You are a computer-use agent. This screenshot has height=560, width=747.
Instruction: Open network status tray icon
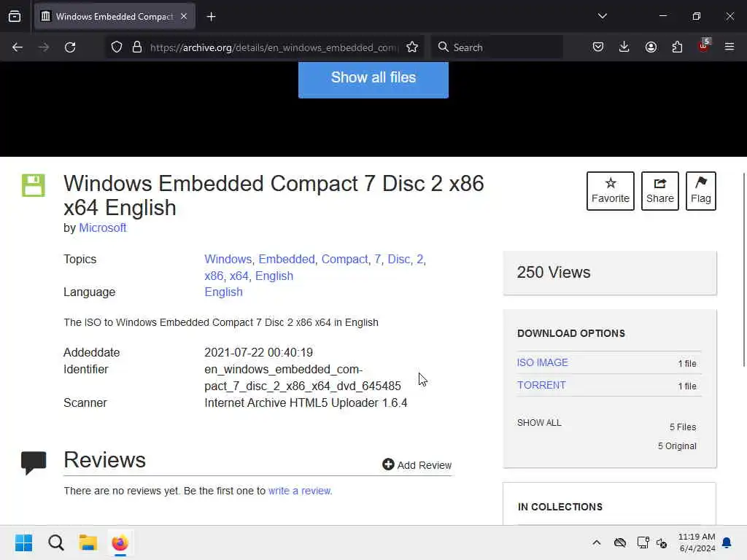point(643,542)
